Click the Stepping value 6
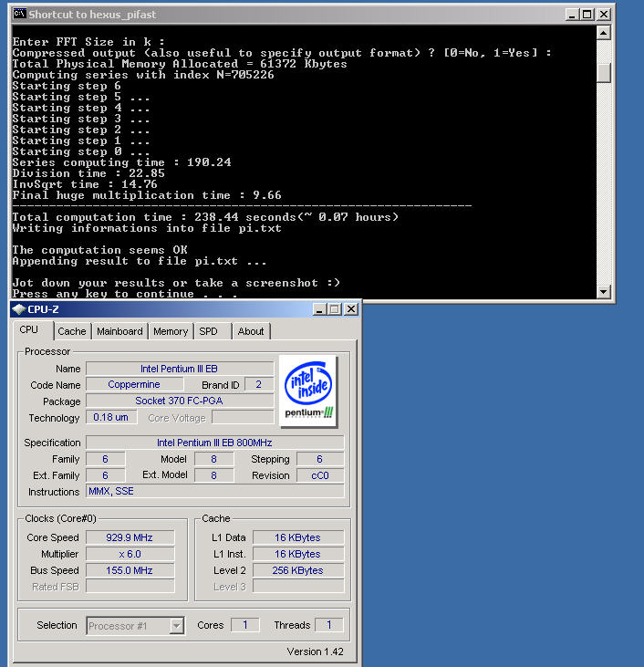Viewport: 644px width, 667px height. (320, 459)
